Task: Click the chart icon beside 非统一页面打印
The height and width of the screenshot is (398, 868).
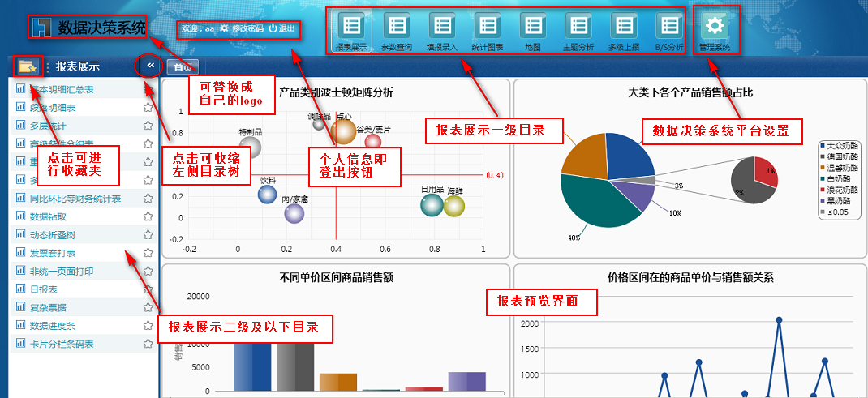Action: pyautogui.click(x=21, y=271)
